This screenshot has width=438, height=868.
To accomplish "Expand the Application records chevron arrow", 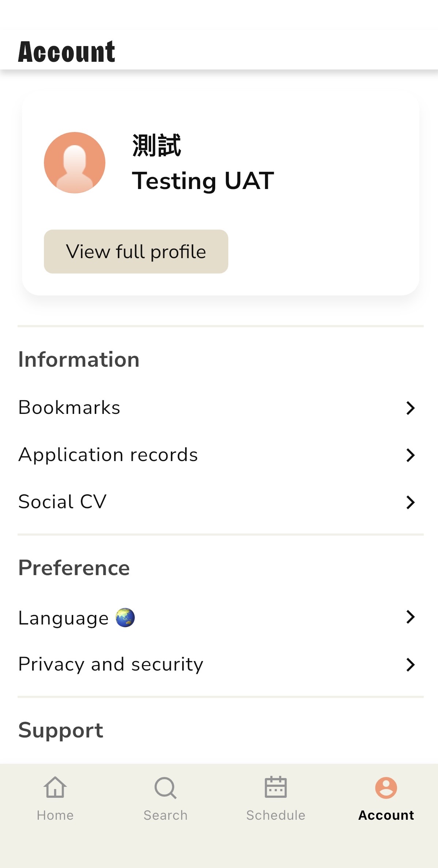I will (411, 455).
